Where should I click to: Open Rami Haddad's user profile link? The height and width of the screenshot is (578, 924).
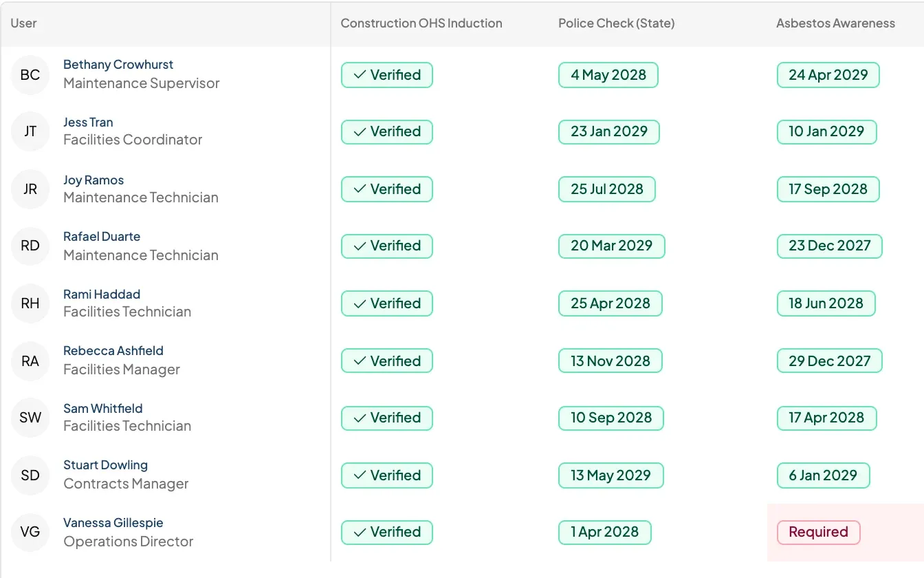(102, 295)
